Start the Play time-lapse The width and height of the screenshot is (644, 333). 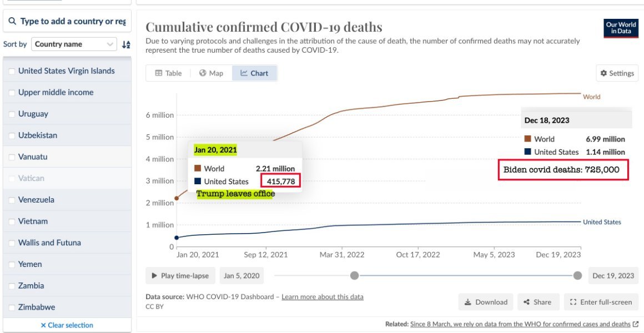(180, 275)
